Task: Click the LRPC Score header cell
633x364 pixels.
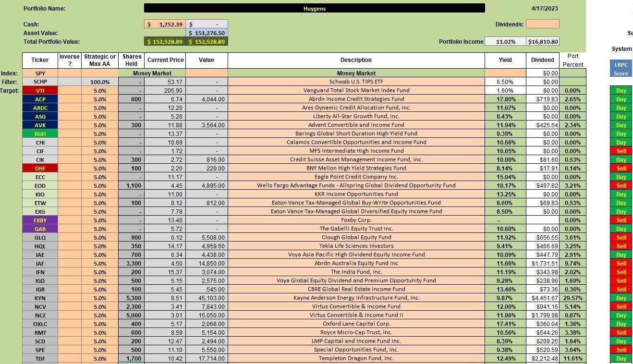Action: click(621, 69)
